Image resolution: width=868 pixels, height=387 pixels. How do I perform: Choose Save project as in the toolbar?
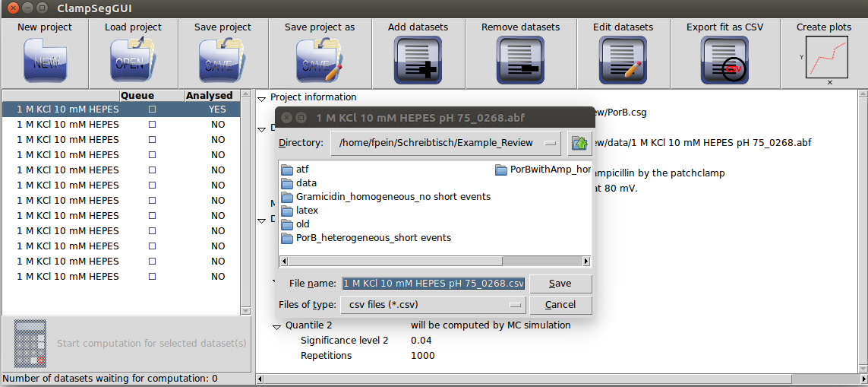pyautogui.click(x=320, y=60)
